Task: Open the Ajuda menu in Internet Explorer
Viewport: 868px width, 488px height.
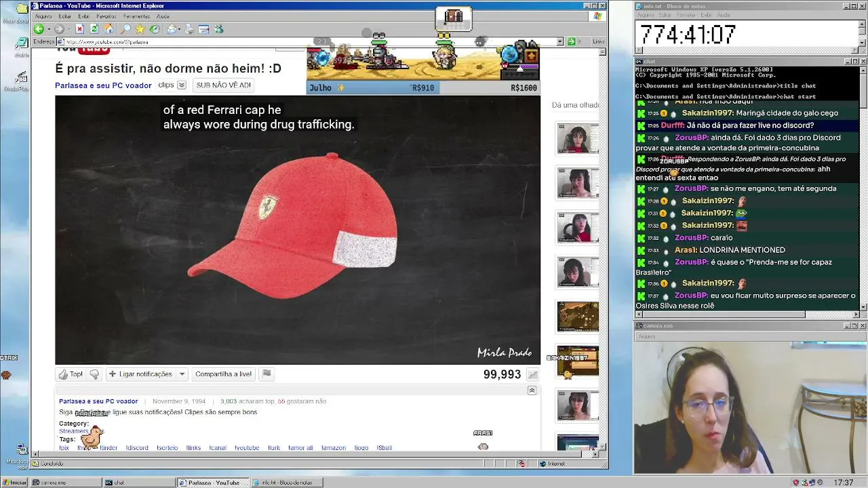Action: [163, 16]
